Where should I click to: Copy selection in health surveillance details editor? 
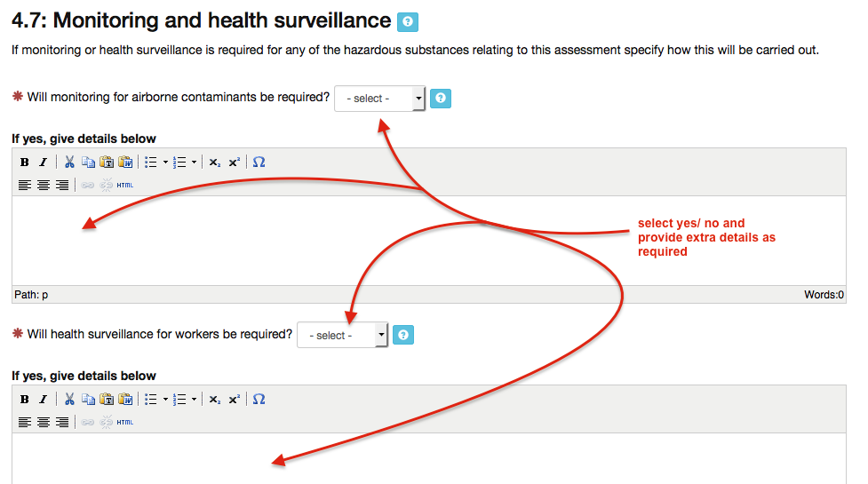[88, 400]
